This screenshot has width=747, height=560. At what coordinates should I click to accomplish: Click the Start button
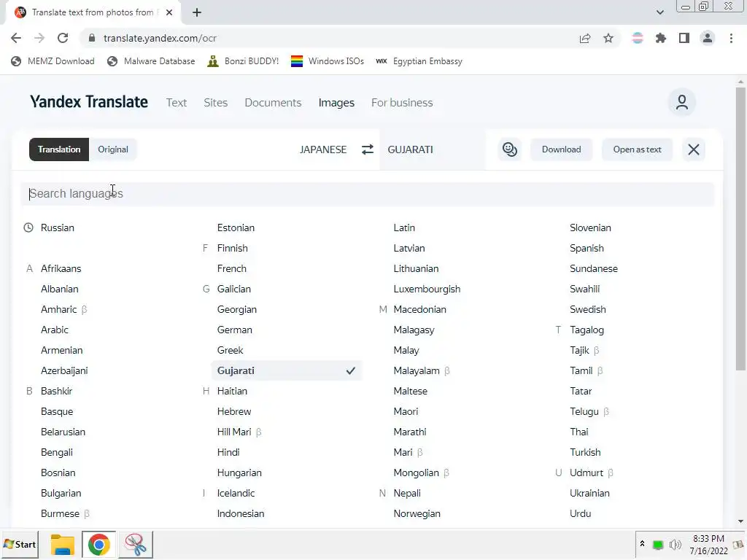pyautogui.click(x=20, y=544)
